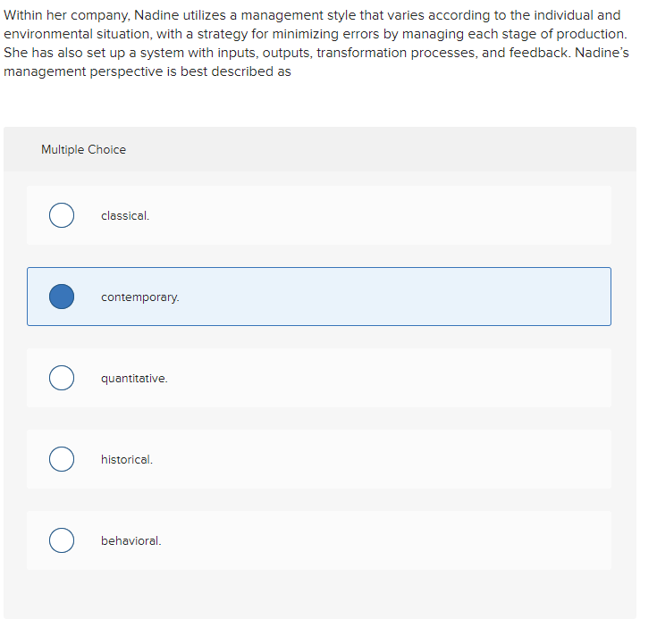
Task: Click the blank space in quantitative answer row
Action: [377, 378]
